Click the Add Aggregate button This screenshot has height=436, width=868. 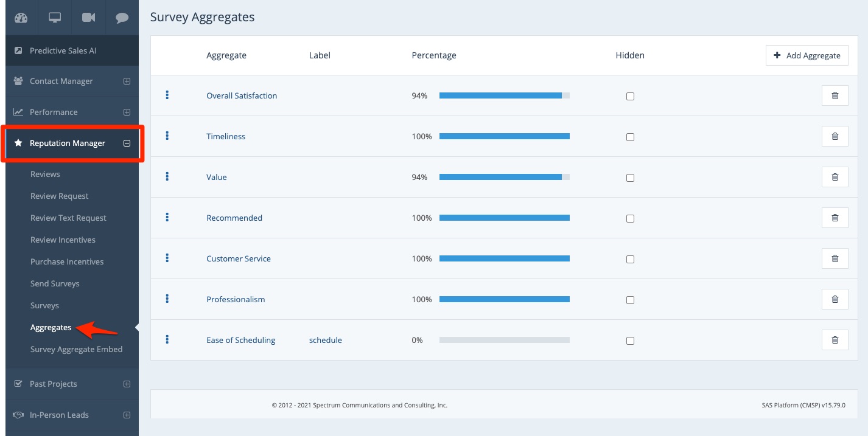pos(807,55)
